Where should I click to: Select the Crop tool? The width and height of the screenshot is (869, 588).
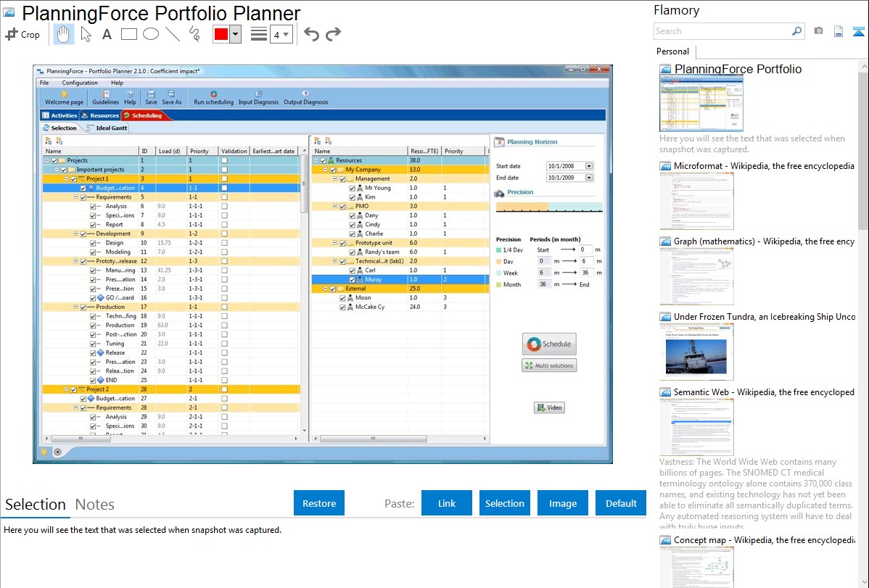pos(22,34)
